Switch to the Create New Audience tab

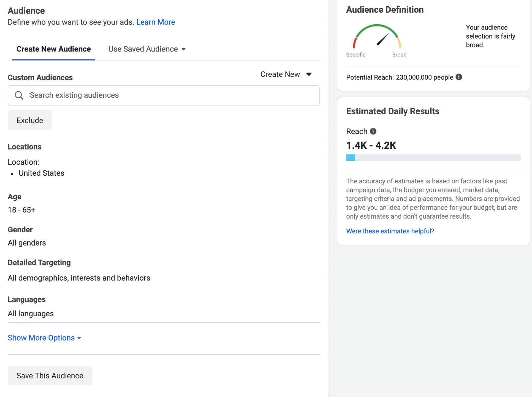[x=54, y=49]
